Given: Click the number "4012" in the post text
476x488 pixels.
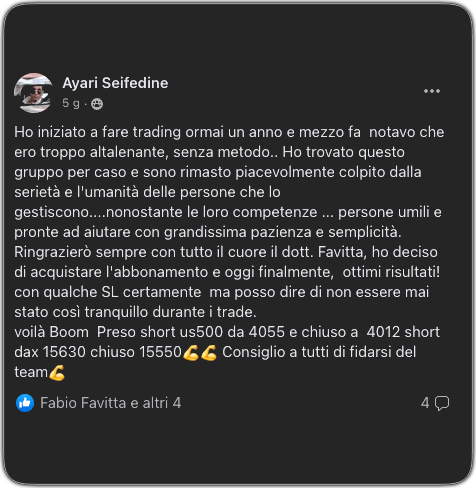Looking at the screenshot, I should (383, 332).
